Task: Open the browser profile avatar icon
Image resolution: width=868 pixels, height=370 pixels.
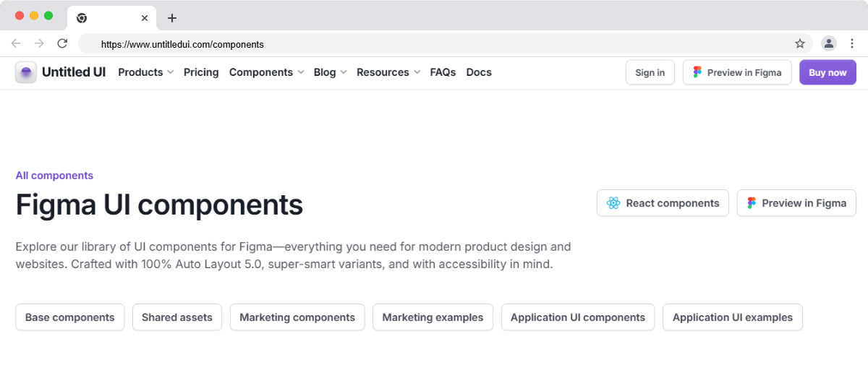Action: pos(829,43)
